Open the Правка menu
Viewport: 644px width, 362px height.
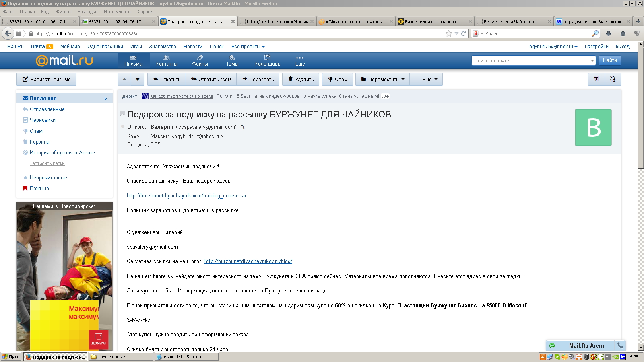[27, 12]
